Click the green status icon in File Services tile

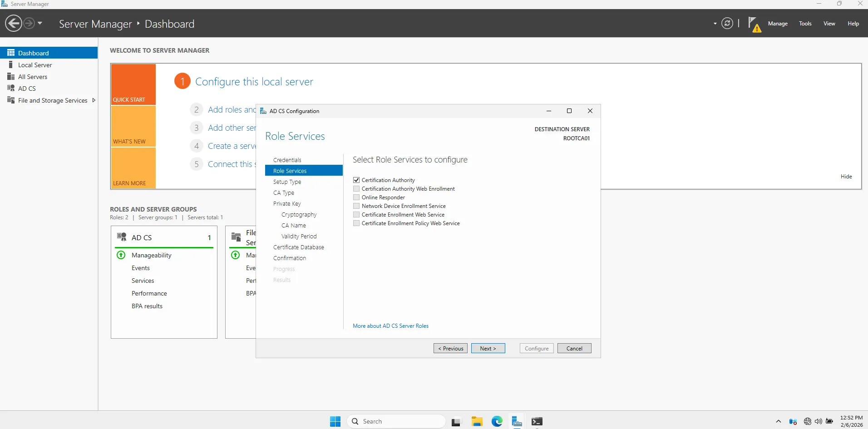click(236, 255)
